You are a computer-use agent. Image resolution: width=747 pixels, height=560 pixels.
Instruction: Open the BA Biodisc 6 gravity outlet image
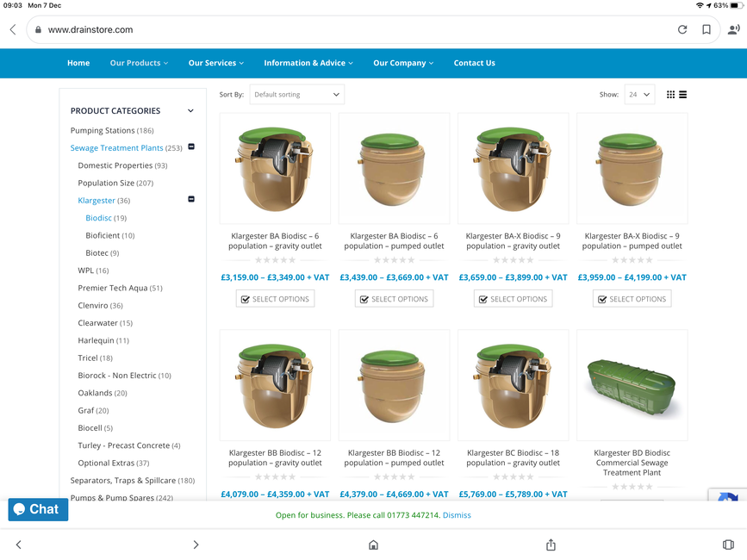point(275,169)
